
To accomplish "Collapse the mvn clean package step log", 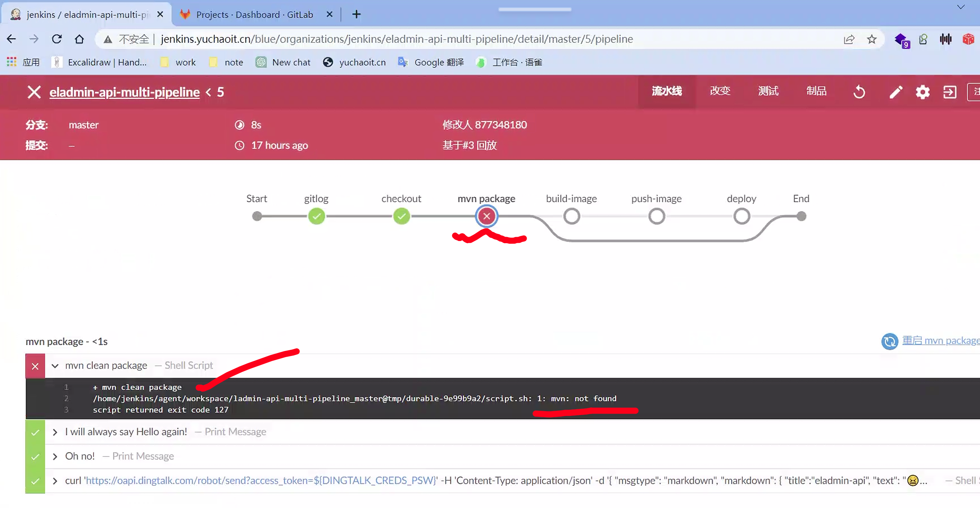I will [55, 366].
